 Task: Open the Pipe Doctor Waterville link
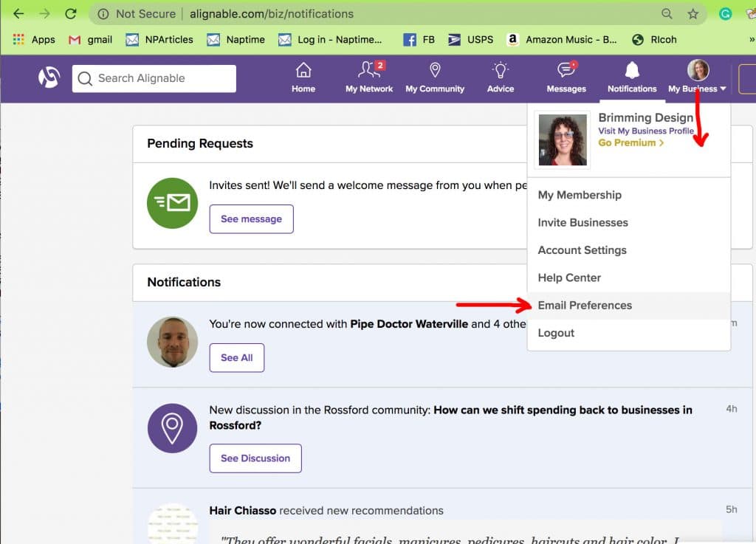click(x=409, y=324)
